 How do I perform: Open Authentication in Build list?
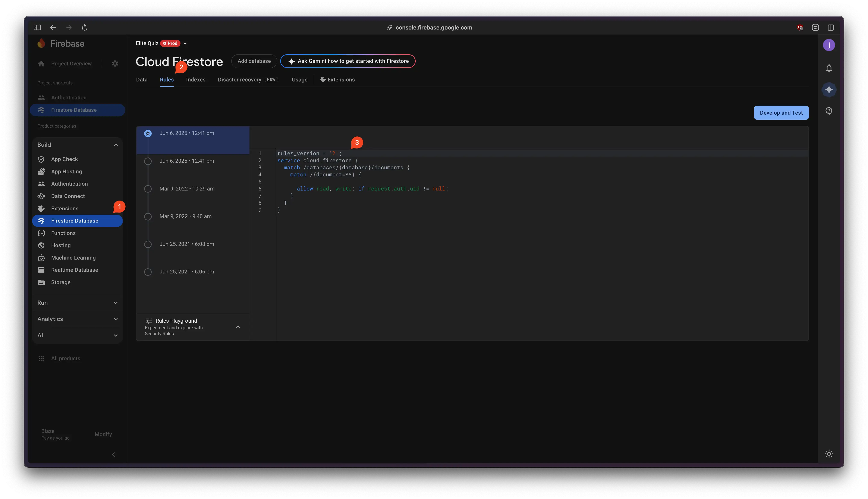(x=77, y=184)
